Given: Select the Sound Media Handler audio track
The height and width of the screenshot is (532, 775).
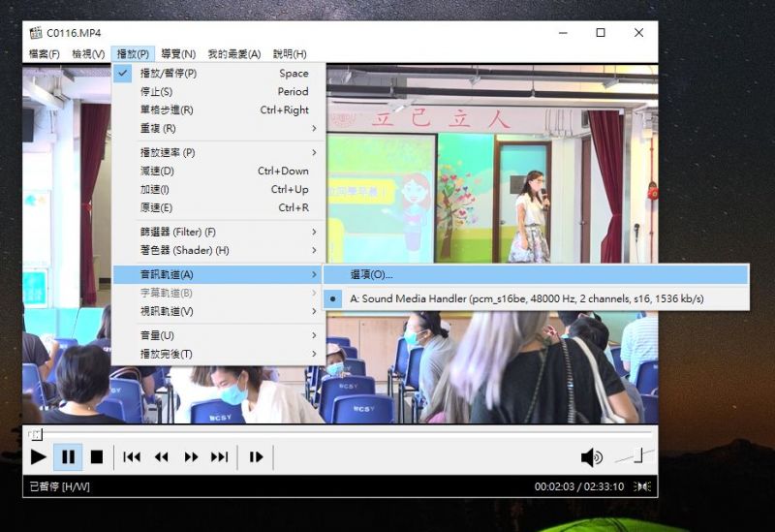Looking at the screenshot, I should pyautogui.click(x=526, y=299).
